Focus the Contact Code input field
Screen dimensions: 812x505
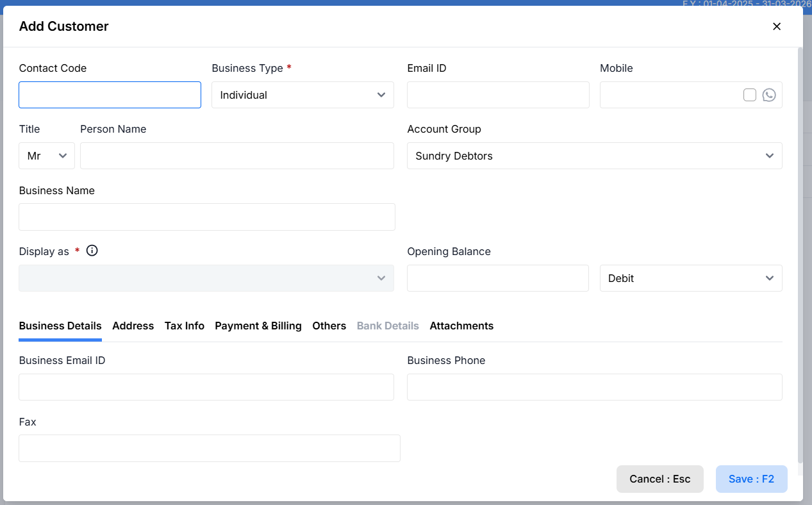tap(110, 95)
